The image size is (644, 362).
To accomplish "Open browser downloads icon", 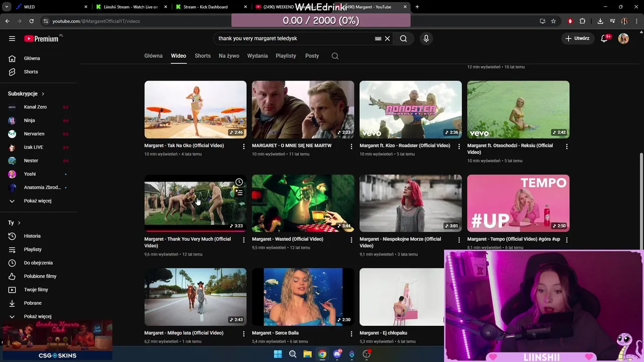I will (600, 21).
